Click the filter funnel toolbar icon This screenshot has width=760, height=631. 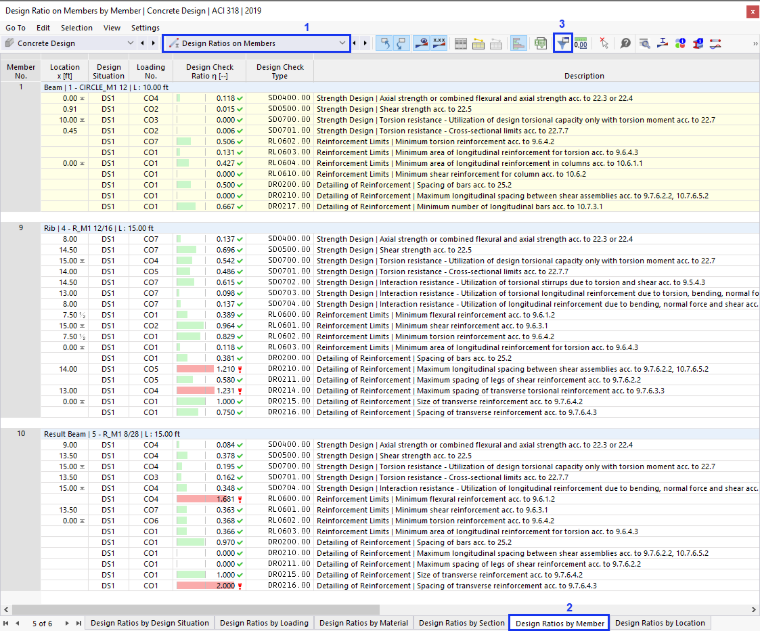pos(563,43)
